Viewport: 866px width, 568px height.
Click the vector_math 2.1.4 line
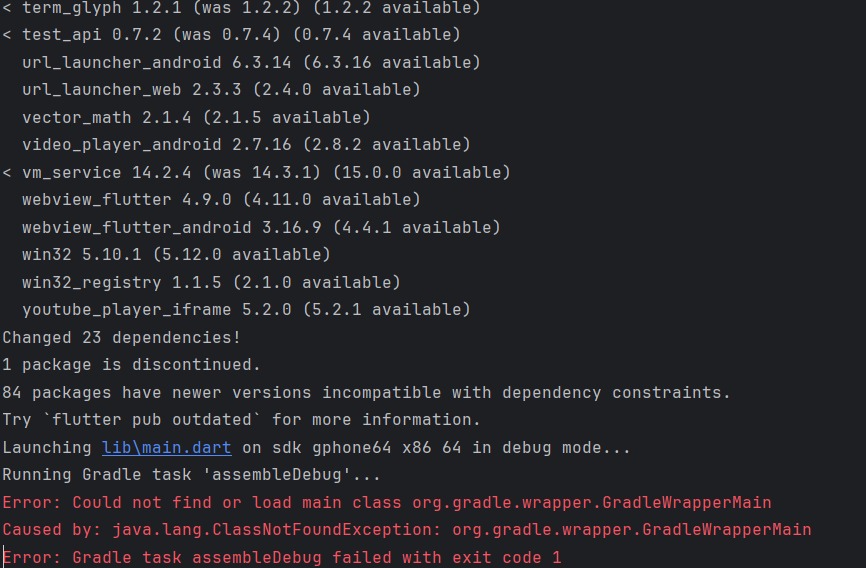pyautogui.click(x=196, y=117)
